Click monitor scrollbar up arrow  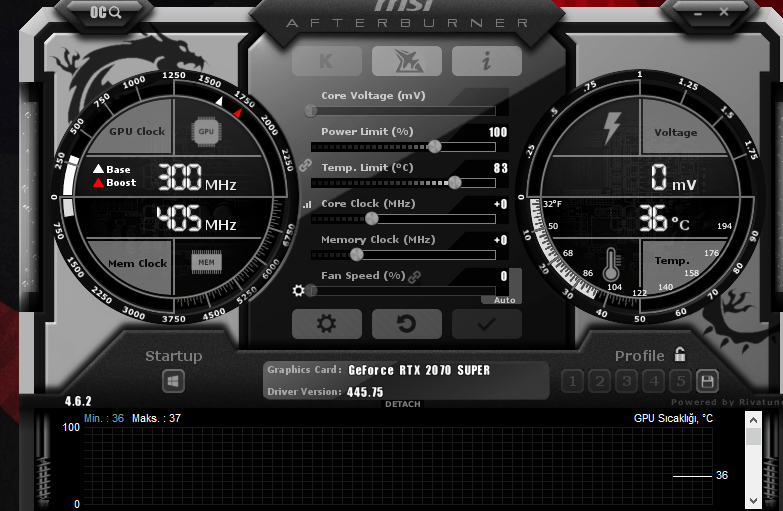click(753, 420)
